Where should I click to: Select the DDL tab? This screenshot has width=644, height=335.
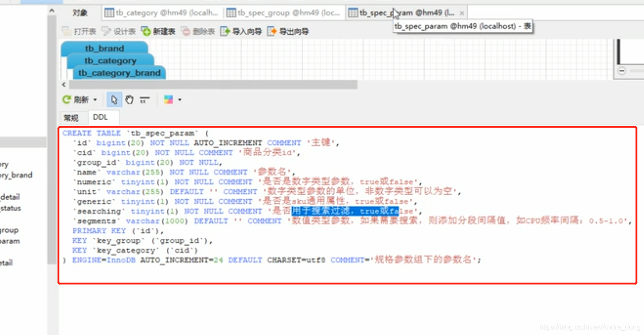[x=100, y=117]
